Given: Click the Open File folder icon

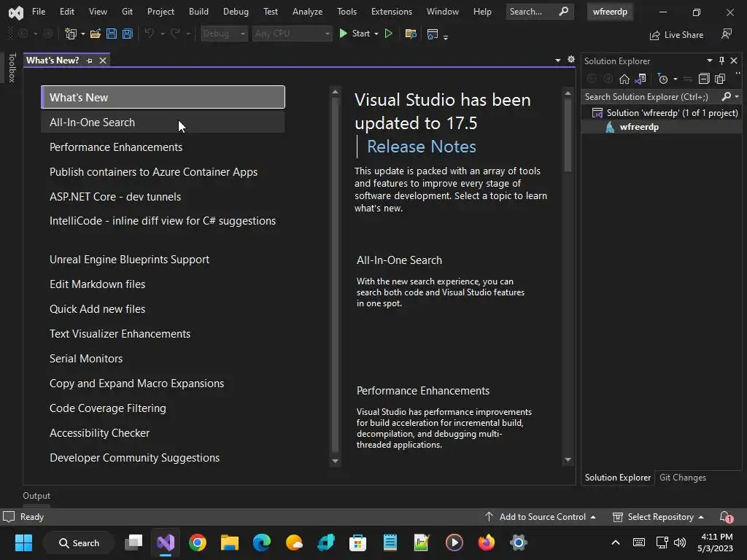Looking at the screenshot, I should click(96, 34).
